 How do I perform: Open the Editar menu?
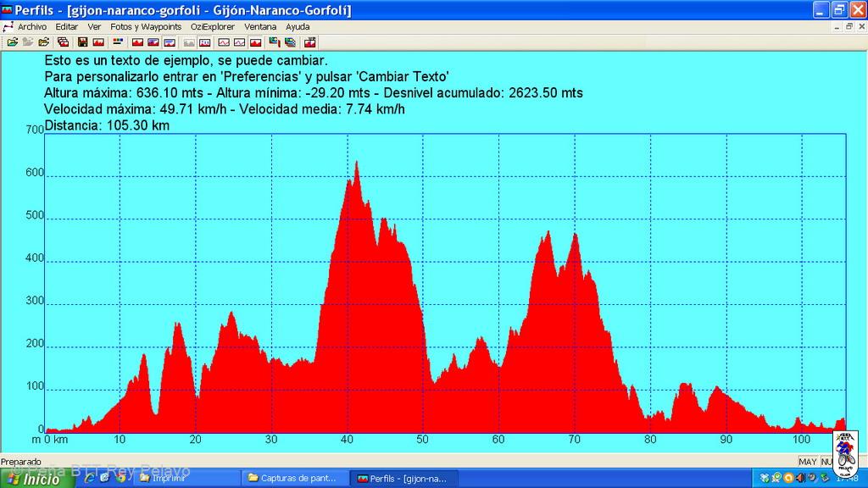point(66,26)
